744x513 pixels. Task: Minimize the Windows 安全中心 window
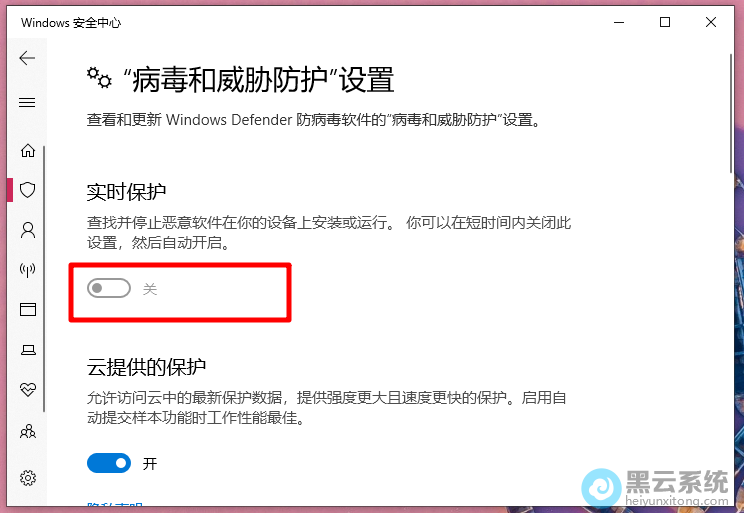pos(619,22)
